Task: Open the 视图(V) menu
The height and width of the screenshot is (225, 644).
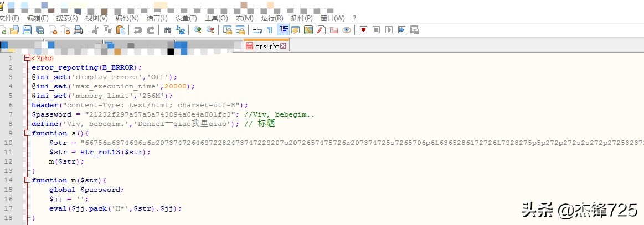Action: [96, 18]
